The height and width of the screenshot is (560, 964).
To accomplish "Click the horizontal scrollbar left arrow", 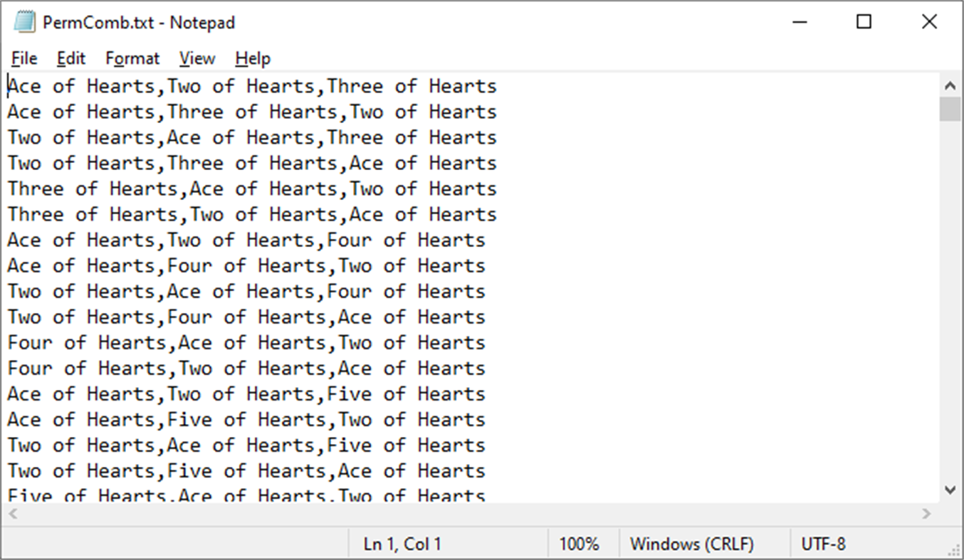I will point(12,513).
